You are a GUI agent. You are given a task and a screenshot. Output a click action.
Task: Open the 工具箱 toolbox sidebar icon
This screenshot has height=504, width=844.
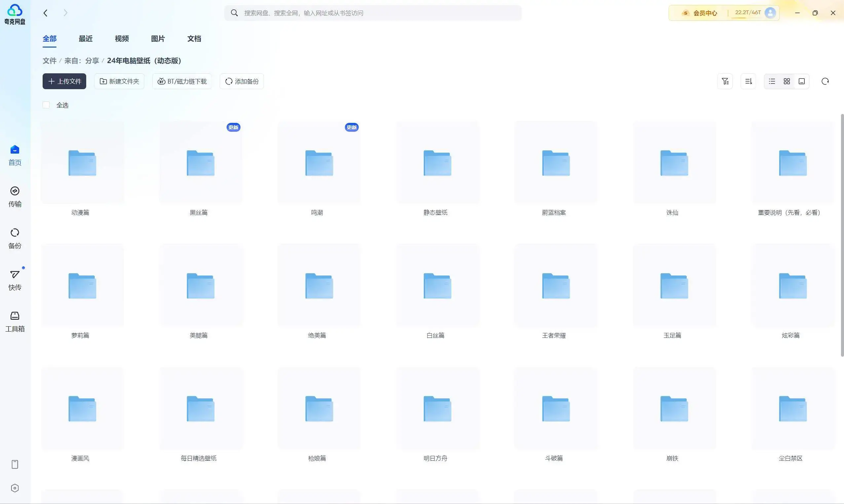pos(15,316)
